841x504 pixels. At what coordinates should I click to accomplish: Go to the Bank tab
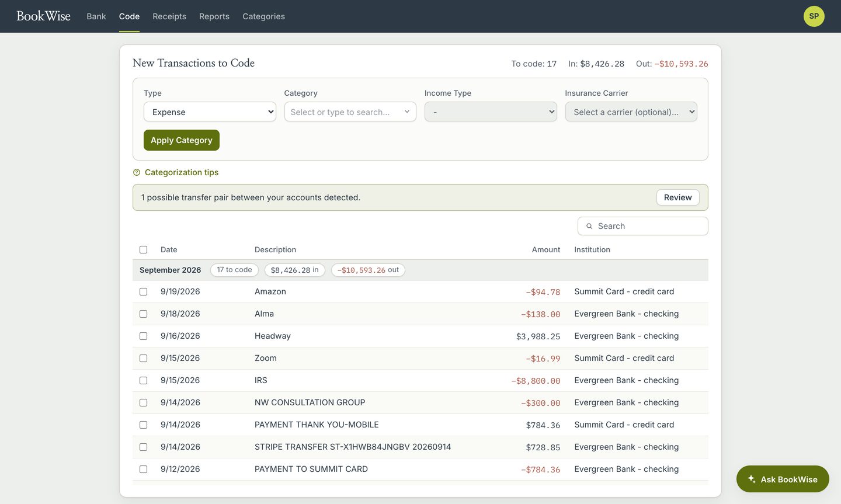pos(96,16)
